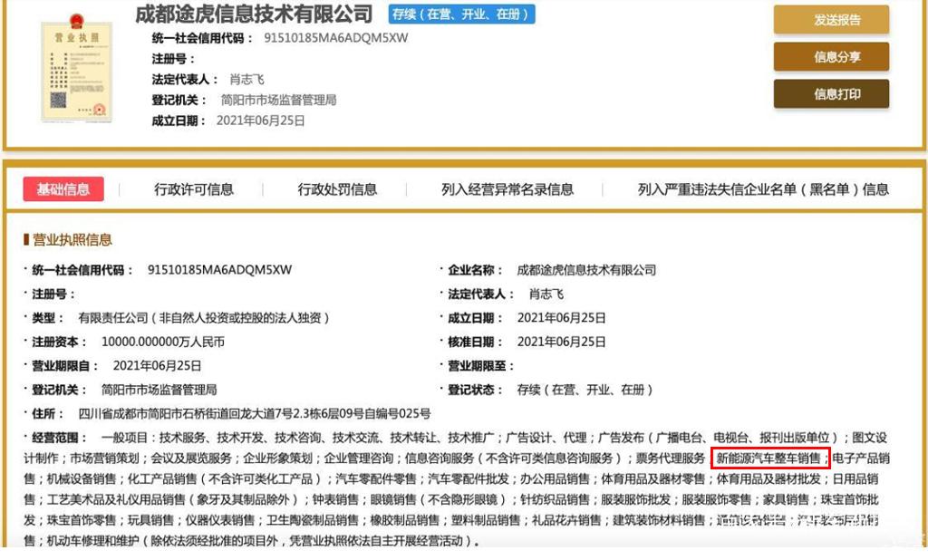Click the highlighted 新能源汽车整车销售 text
This screenshot has height=560, width=928.
(768, 459)
